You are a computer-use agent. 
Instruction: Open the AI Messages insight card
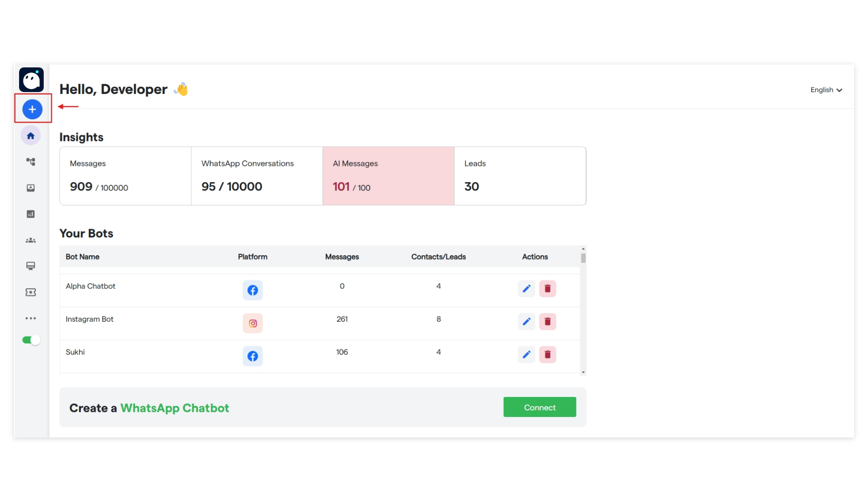pyautogui.click(x=388, y=176)
